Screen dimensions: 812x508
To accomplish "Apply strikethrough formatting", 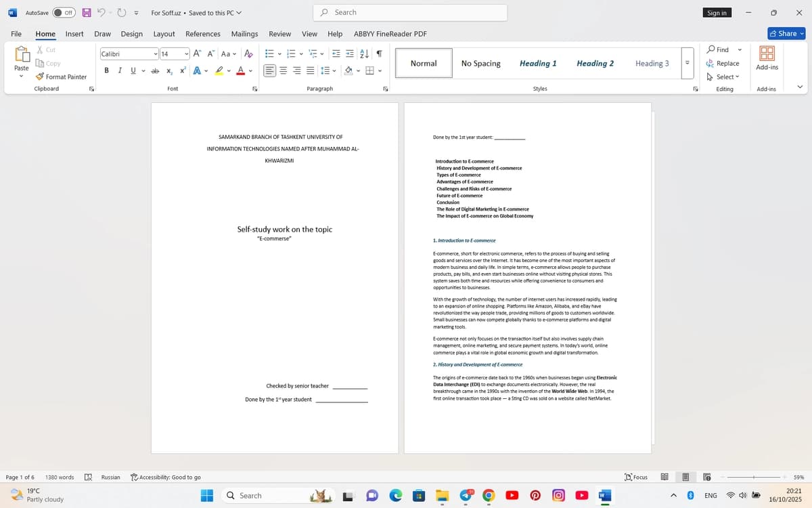I will [155, 70].
